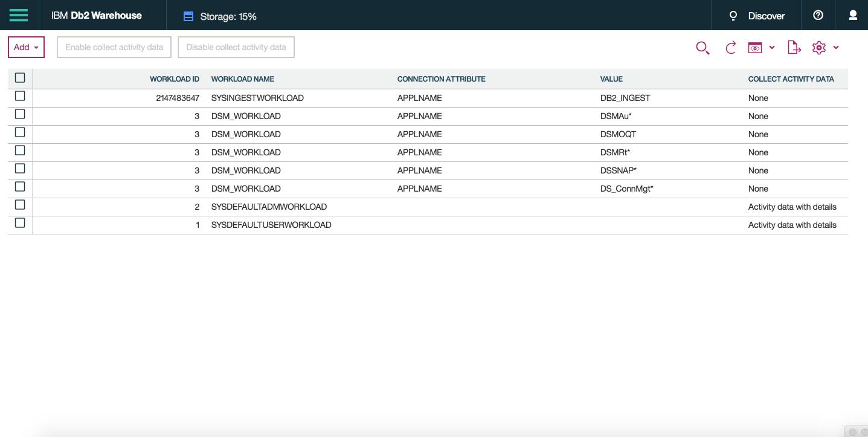Click Activity data with details for SYSDEFAULTADMWORKLOAD
This screenshot has width=868, height=437.
792,207
